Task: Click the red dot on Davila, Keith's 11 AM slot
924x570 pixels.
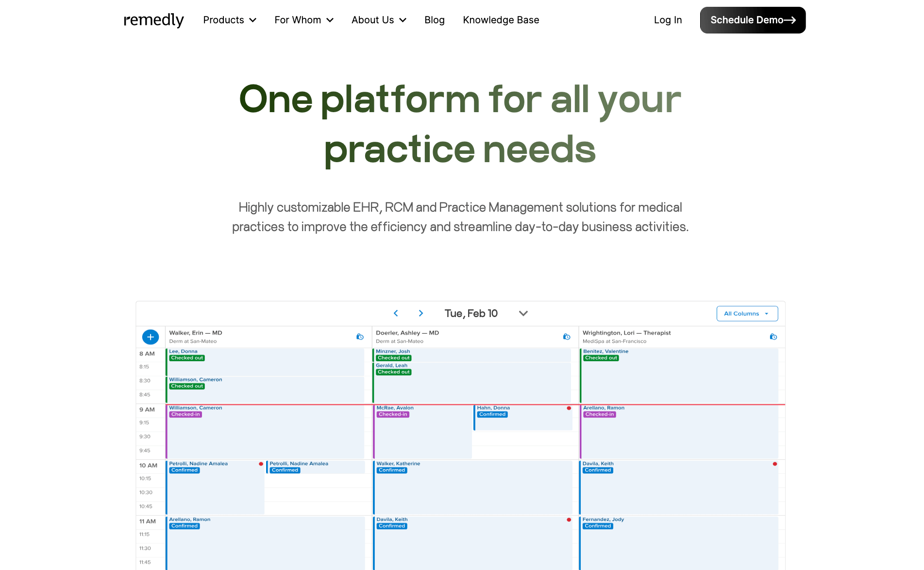Action: (x=568, y=519)
